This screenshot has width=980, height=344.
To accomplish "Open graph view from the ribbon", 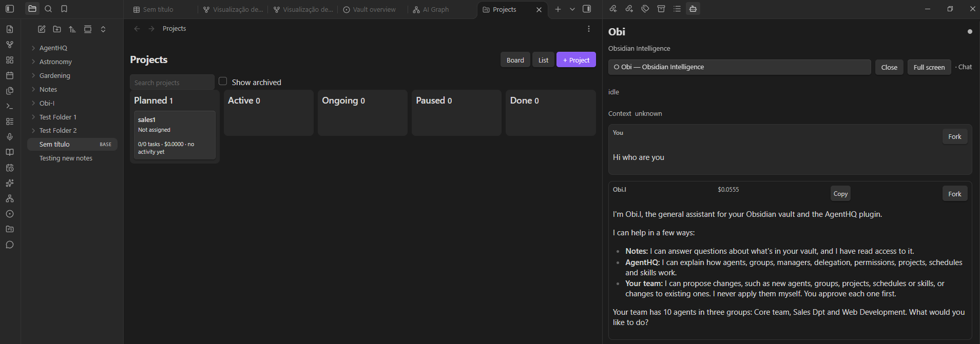I will [x=10, y=45].
